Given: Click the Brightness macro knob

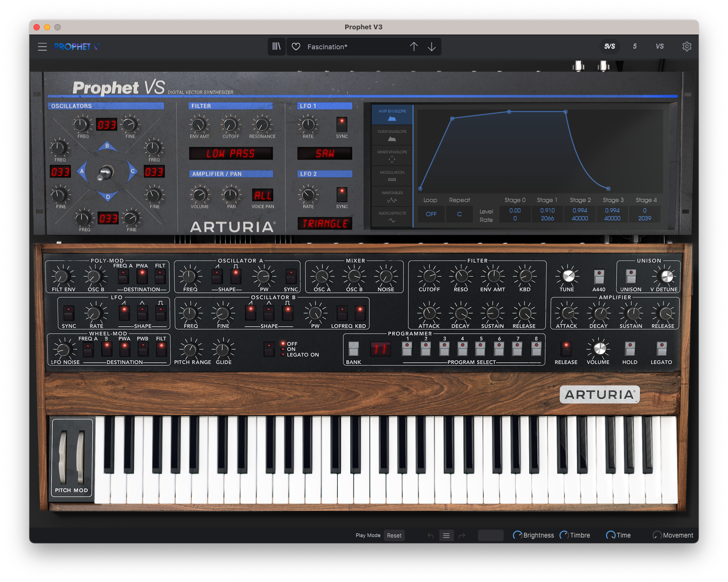Looking at the screenshot, I should tap(517, 535).
